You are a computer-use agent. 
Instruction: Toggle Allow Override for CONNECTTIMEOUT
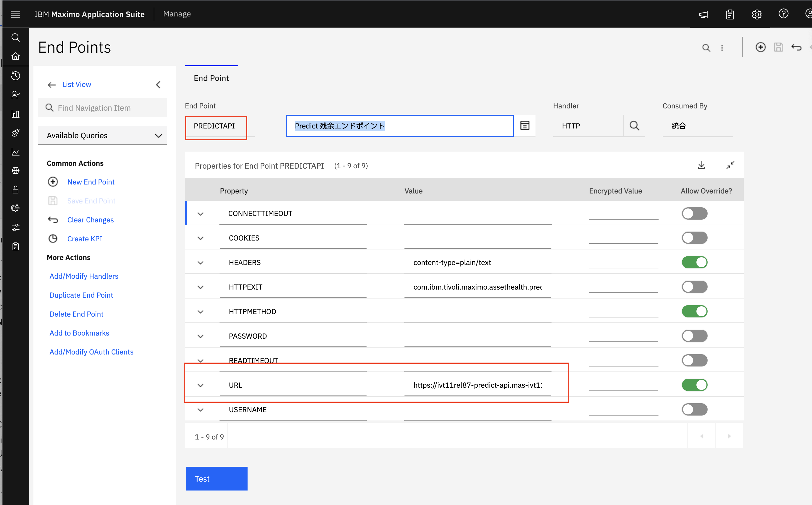[x=694, y=213]
